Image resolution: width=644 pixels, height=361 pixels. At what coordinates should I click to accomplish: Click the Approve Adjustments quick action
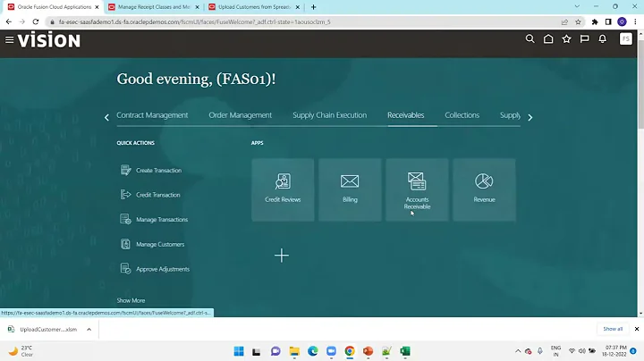155,269
